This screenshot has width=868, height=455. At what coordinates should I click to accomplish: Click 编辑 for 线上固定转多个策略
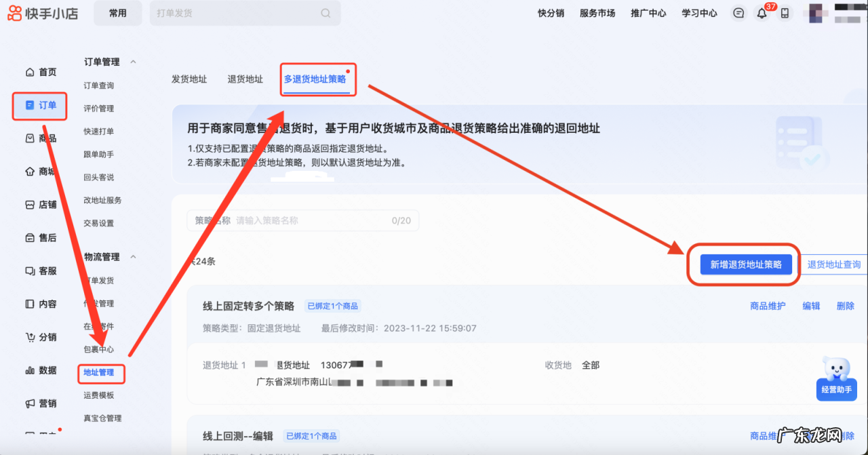point(811,306)
